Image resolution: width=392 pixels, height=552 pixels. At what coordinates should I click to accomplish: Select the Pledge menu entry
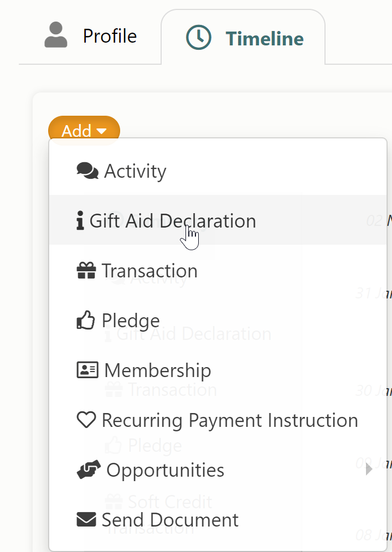tap(218, 320)
